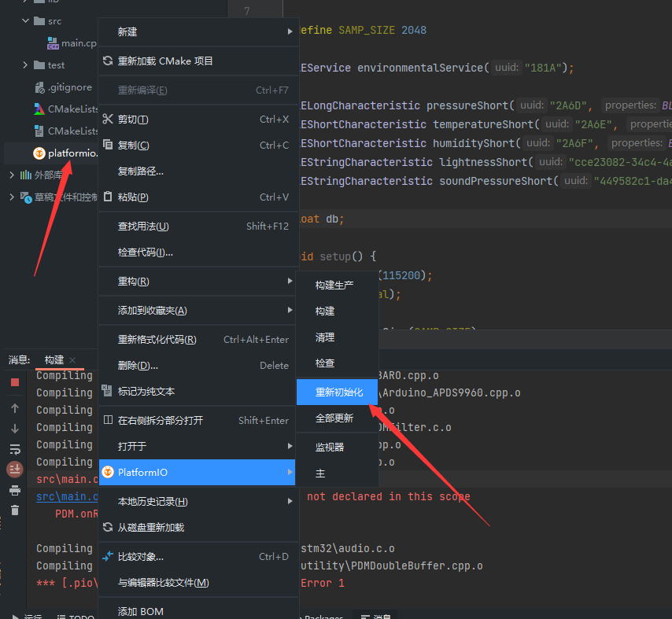
Task: Click the mark as plain text icon
Action: (x=107, y=391)
